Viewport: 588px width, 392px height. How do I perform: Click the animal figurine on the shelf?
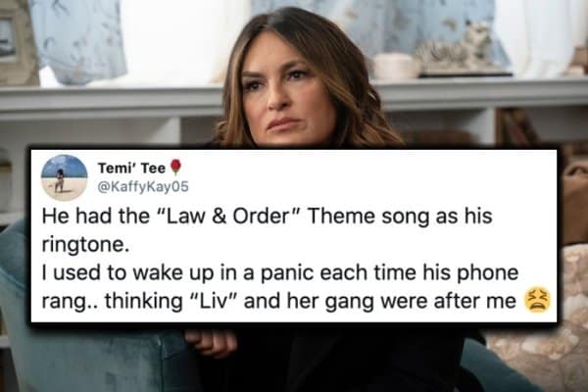click(456, 48)
